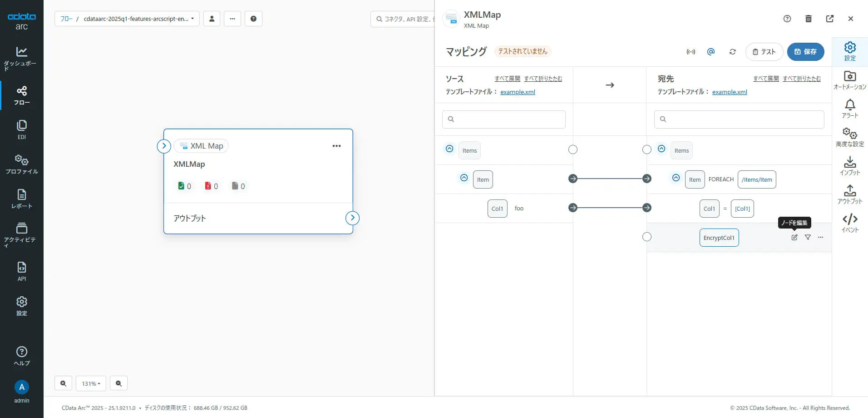Go to the Flow section in sidebar

pos(21,95)
